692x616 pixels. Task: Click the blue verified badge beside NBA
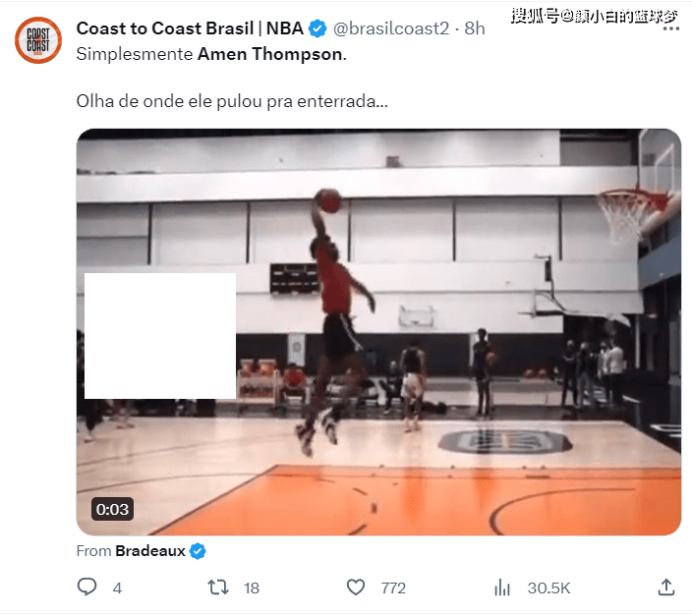(x=317, y=28)
